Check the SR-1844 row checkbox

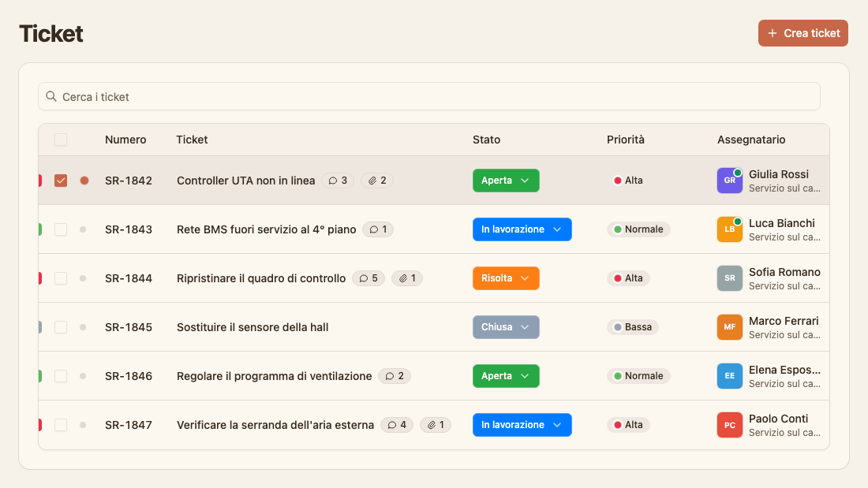coord(61,278)
